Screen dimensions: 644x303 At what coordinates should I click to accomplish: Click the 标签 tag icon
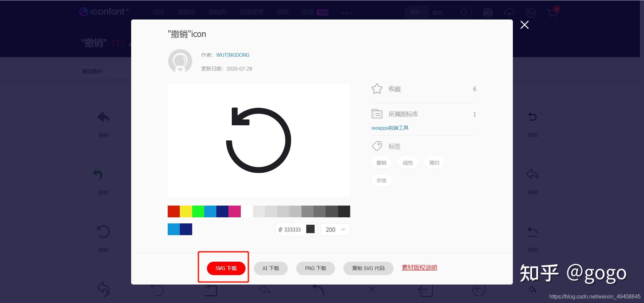coord(377,146)
